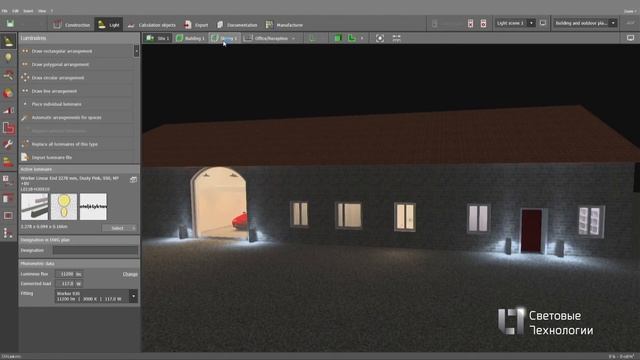This screenshot has height=360, width=640.
Task: Open the Insert menu
Action: 28,11
